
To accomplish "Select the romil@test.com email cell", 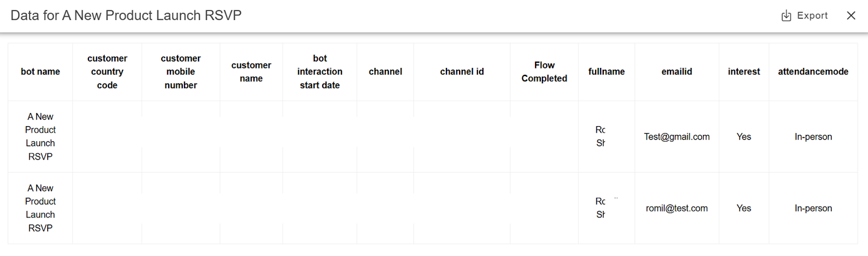I will point(677,208).
